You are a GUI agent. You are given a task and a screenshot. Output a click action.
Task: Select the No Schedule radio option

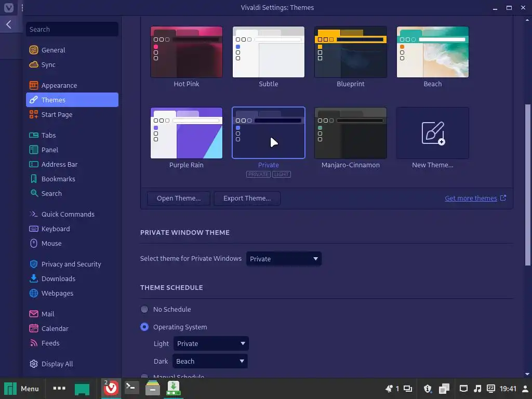144,310
